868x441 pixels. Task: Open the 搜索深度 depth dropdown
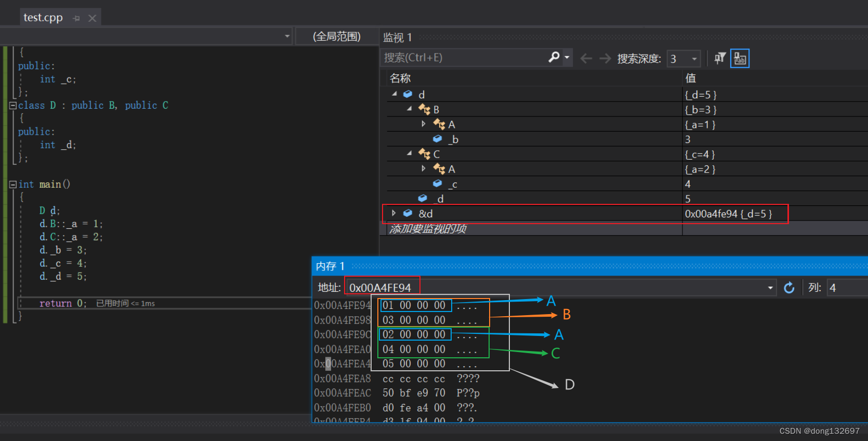coord(694,59)
